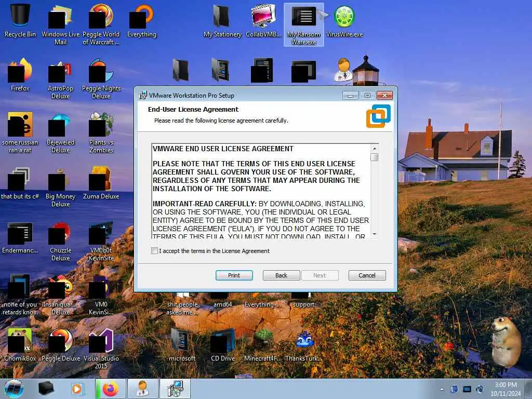
Task: Open the Recycle Bin desktop icon
Action: [20, 20]
